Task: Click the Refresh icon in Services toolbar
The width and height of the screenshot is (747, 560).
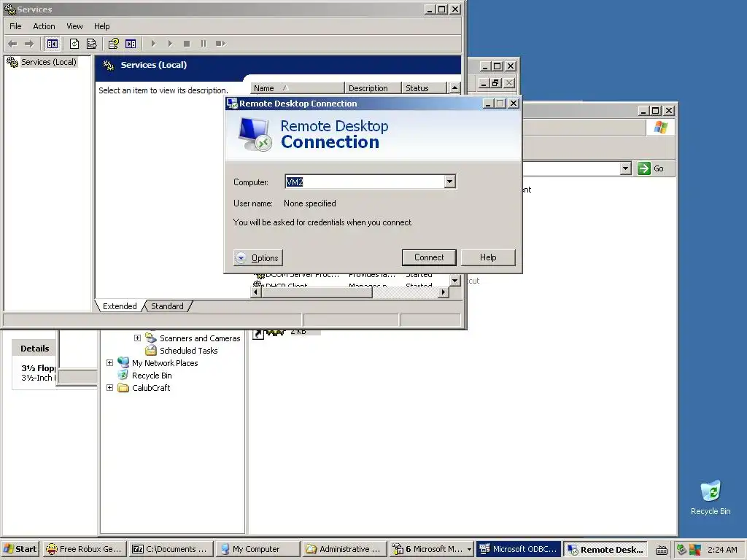Action: pyautogui.click(x=74, y=44)
